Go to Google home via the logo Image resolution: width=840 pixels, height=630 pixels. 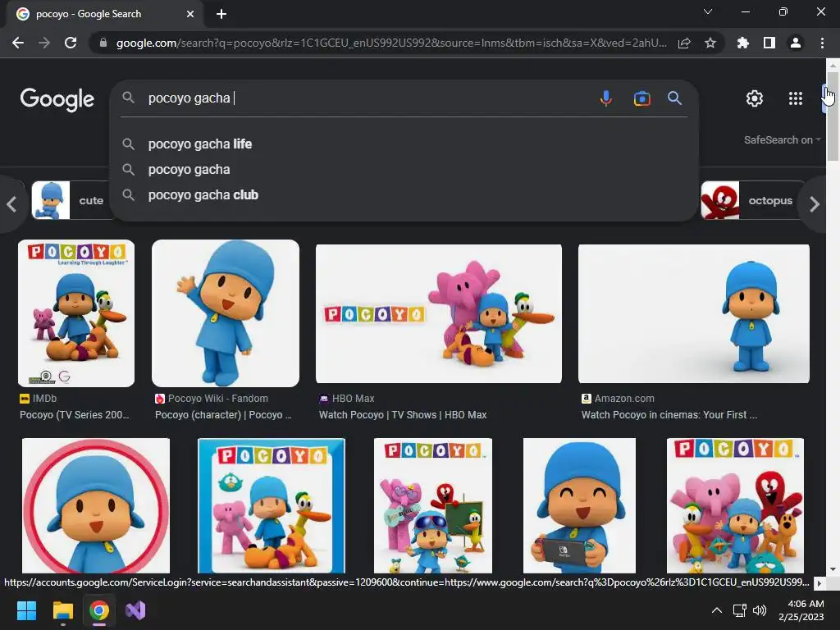point(57,99)
